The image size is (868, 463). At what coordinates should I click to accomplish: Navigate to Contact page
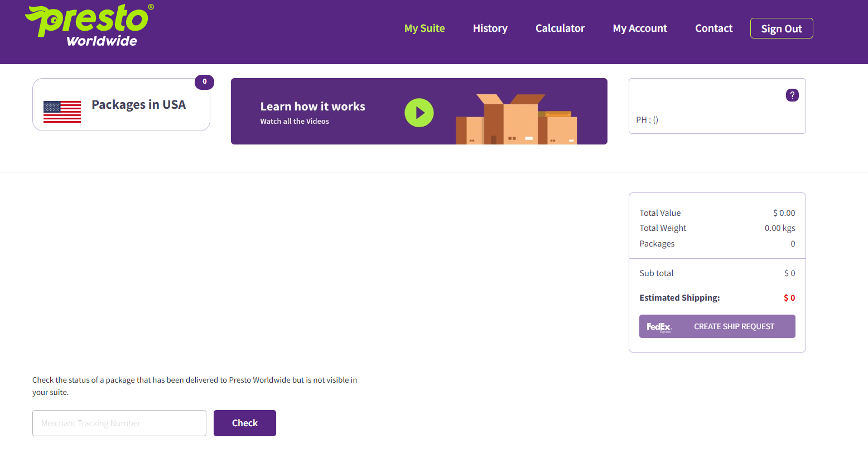tap(713, 28)
